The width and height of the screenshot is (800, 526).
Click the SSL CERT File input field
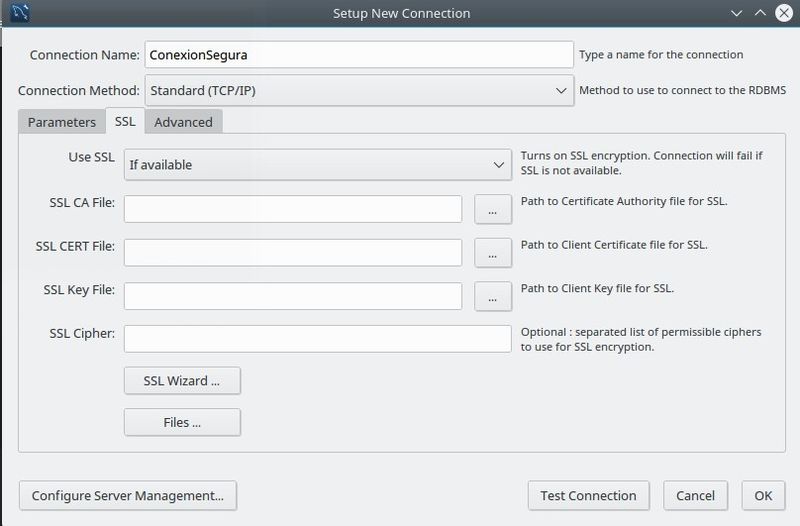[293, 253]
